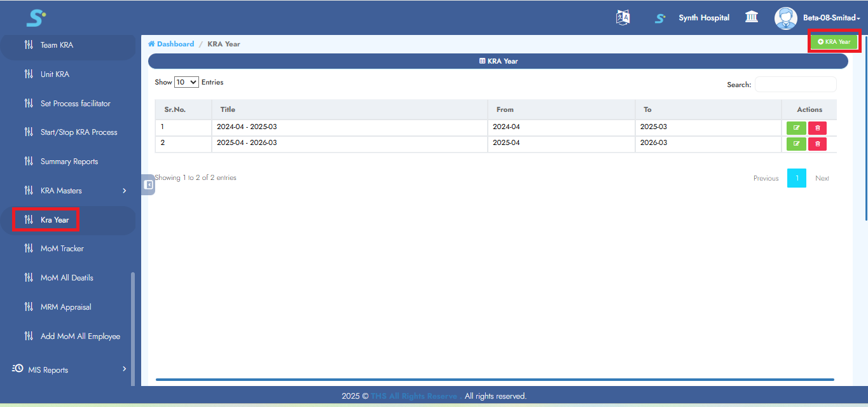The image size is (868, 407).
Task: Click the S logo at top left
Action: point(36,18)
